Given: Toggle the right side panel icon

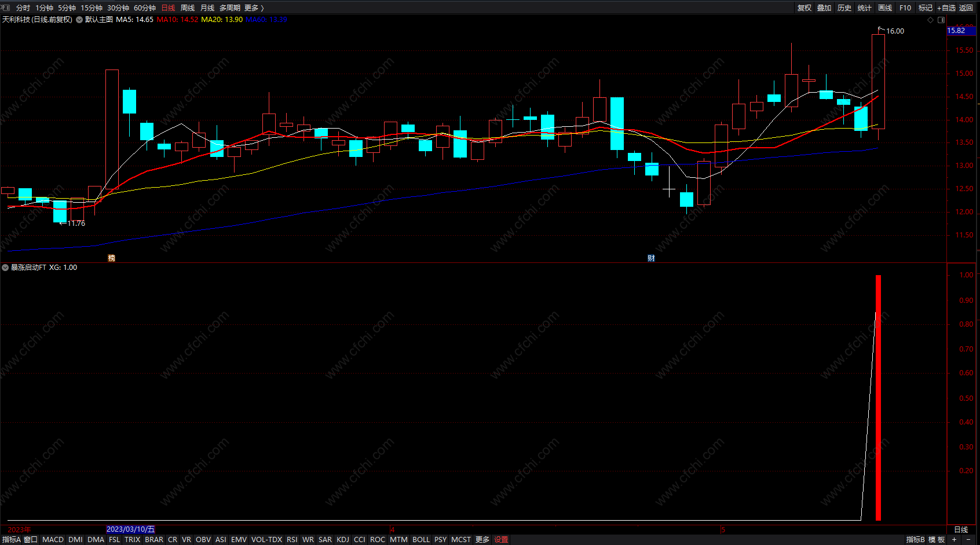Looking at the screenshot, I should coord(941,20).
